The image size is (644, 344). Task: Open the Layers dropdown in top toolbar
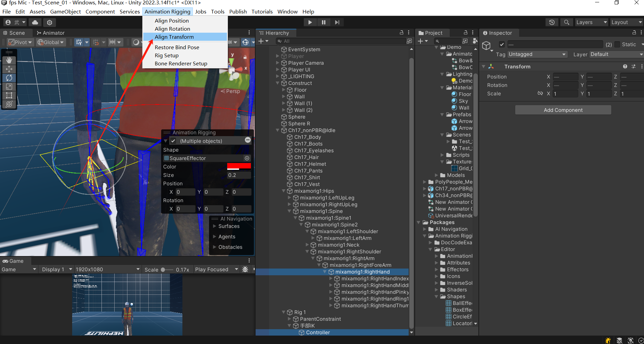point(592,22)
